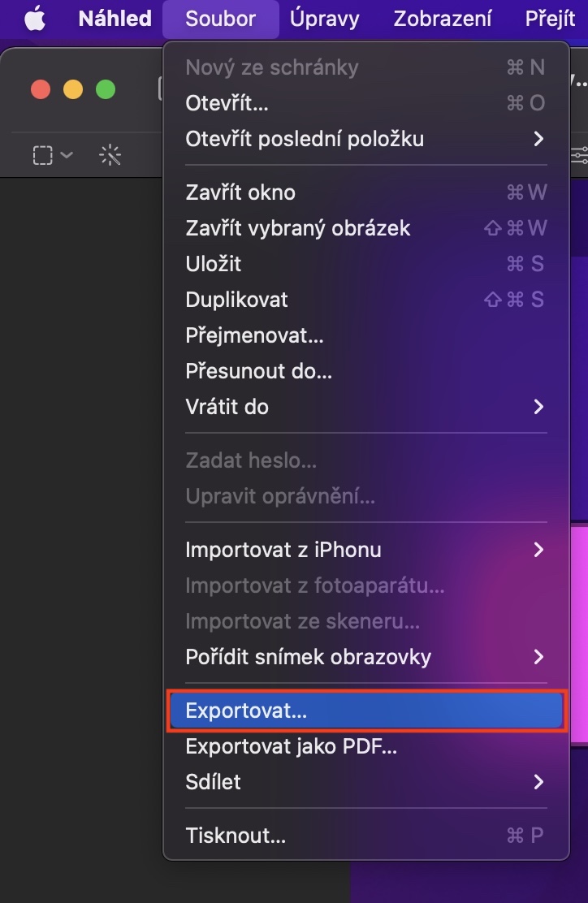Select the Instant Alpha magic wand tool
The height and width of the screenshot is (903, 588).
click(110, 154)
